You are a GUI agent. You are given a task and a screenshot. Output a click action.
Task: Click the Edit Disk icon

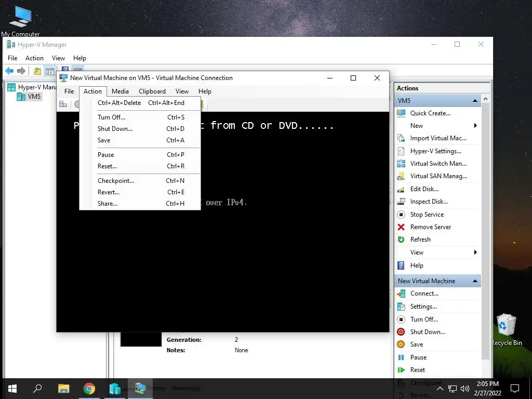[401, 189]
